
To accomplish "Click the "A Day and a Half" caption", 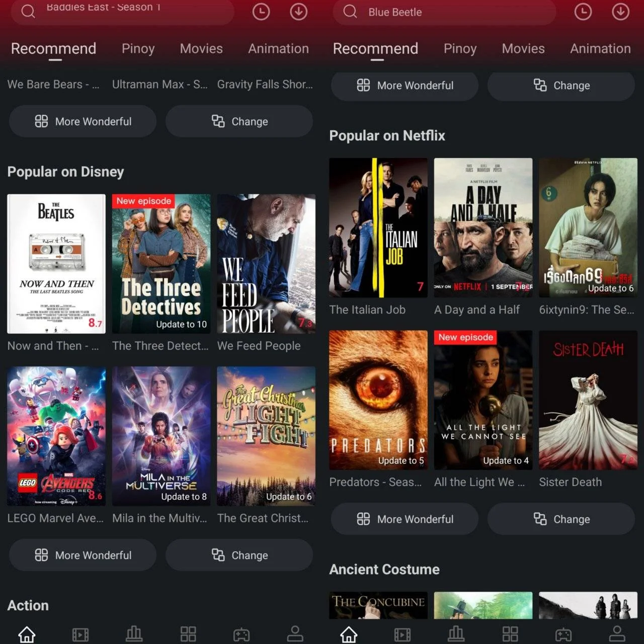I will (477, 310).
